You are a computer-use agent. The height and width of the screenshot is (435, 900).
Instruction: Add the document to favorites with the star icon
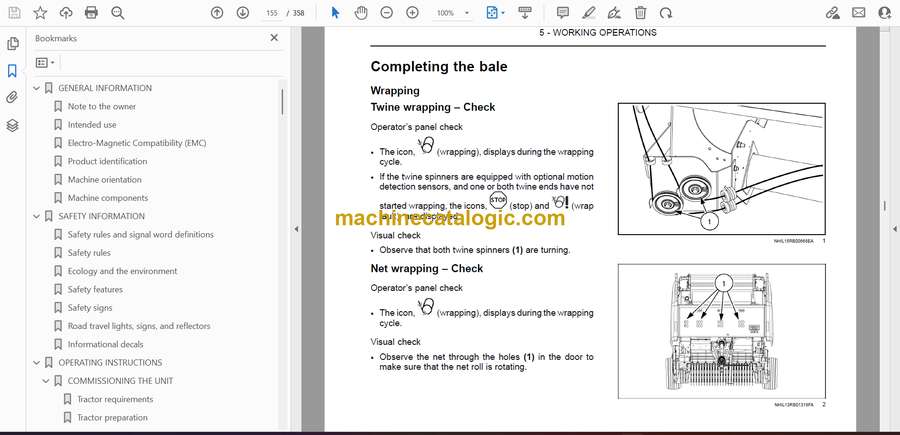coord(40,13)
